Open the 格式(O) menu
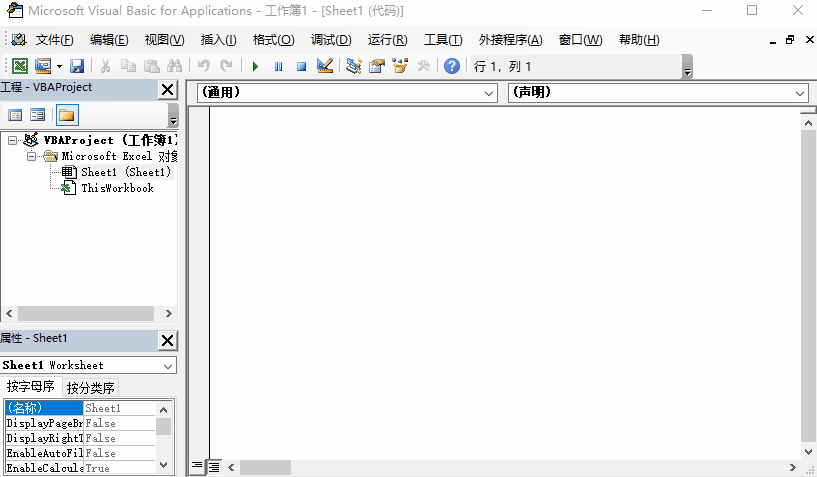This screenshot has width=817, height=477. pos(274,40)
